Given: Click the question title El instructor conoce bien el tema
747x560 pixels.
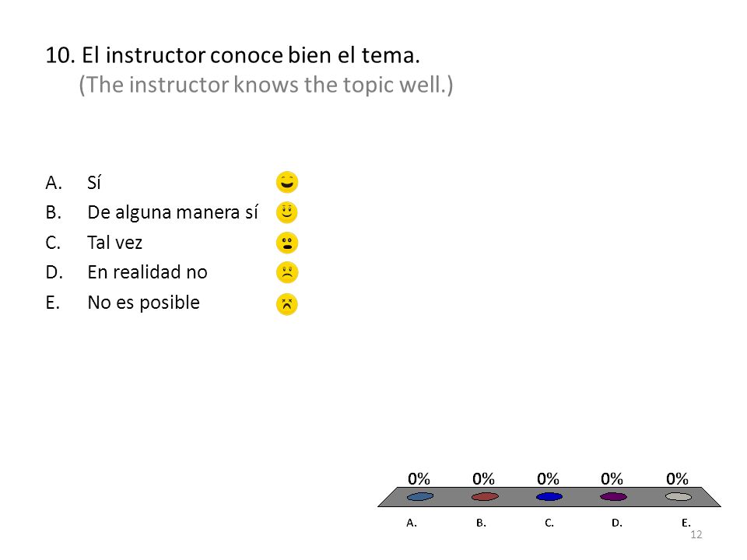Looking at the screenshot, I should click(x=233, y=55).
